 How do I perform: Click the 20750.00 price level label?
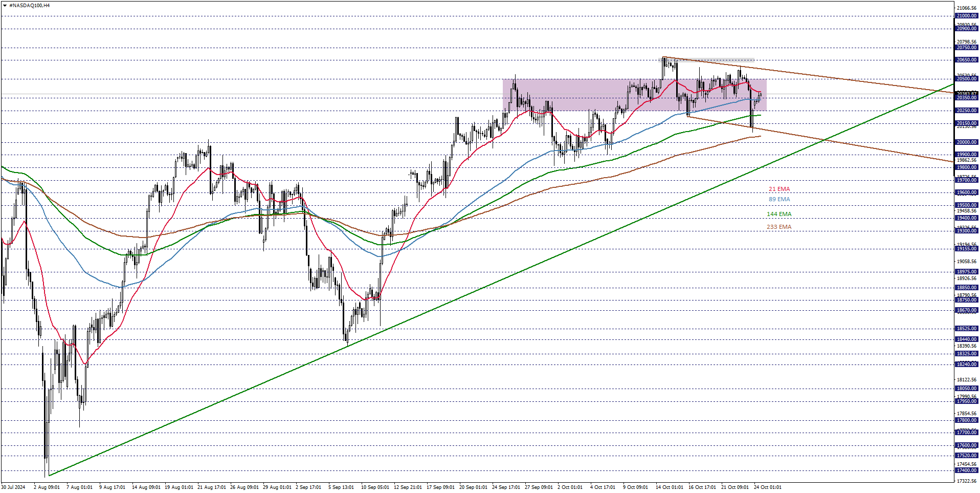click(966, 48)
